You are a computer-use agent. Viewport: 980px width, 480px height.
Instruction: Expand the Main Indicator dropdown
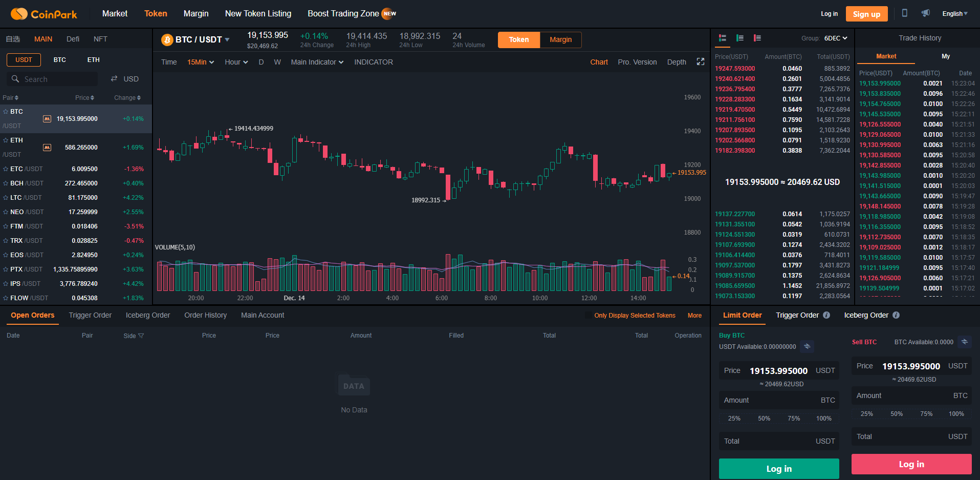[317, 62]
